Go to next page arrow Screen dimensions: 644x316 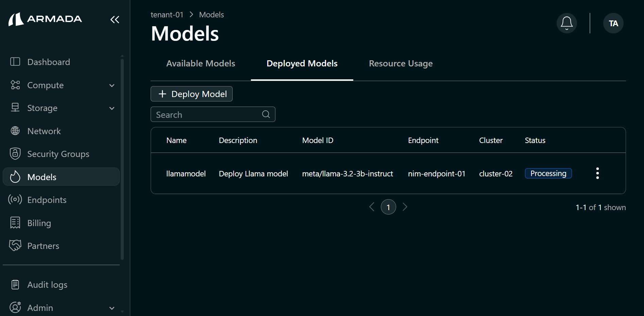click(405, 207)
